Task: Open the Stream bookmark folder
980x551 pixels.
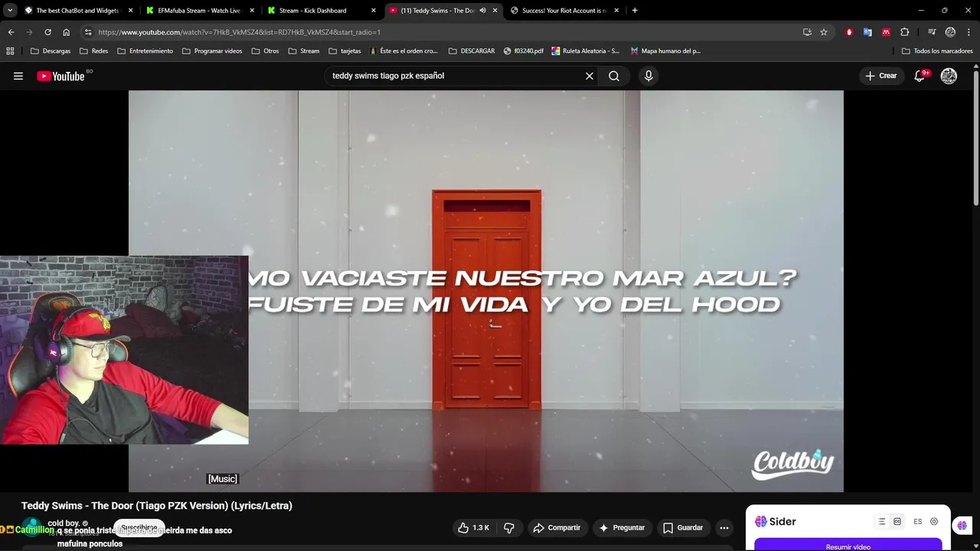Action: [x=303, y=51]
